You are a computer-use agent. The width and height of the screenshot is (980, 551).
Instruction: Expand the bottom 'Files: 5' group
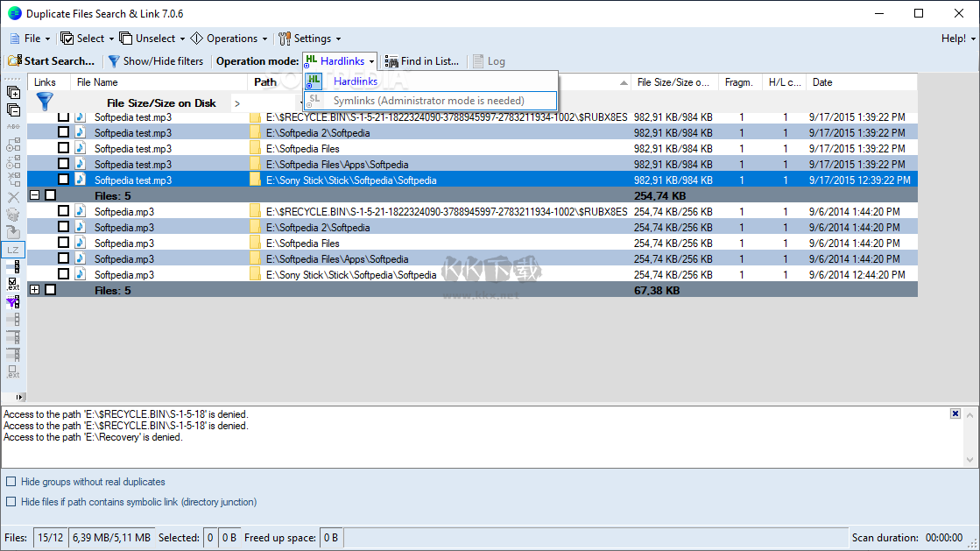tap(34, 290)
